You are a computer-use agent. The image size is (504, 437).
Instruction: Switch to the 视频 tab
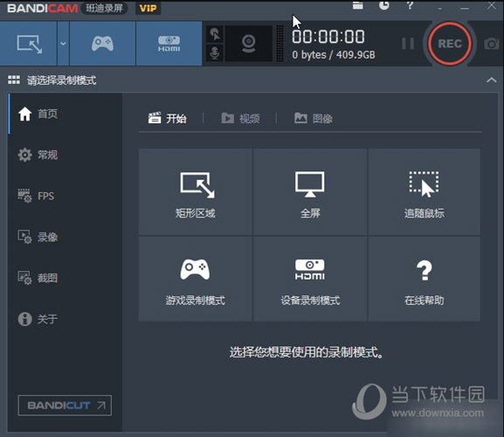tap(240, 118)
